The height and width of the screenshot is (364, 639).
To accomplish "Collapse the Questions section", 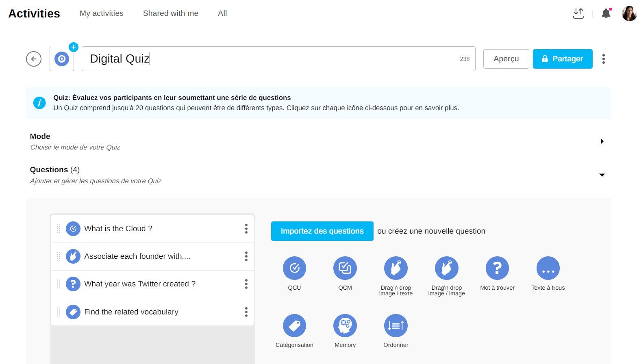I will [602, 175].
